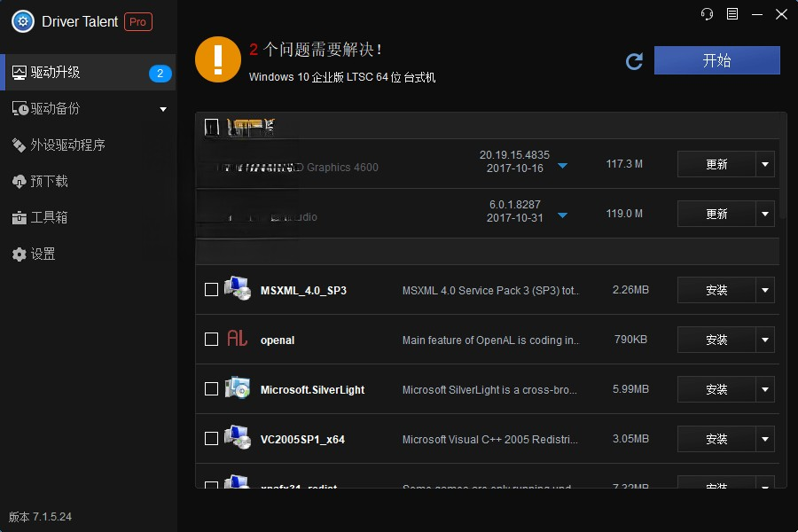Image resolution: width=798 pixels, height=532 pixels.
Task: Click the MSXML_4.0_SP3 name text
Action: pyautogui.click(x=303, y=291)
